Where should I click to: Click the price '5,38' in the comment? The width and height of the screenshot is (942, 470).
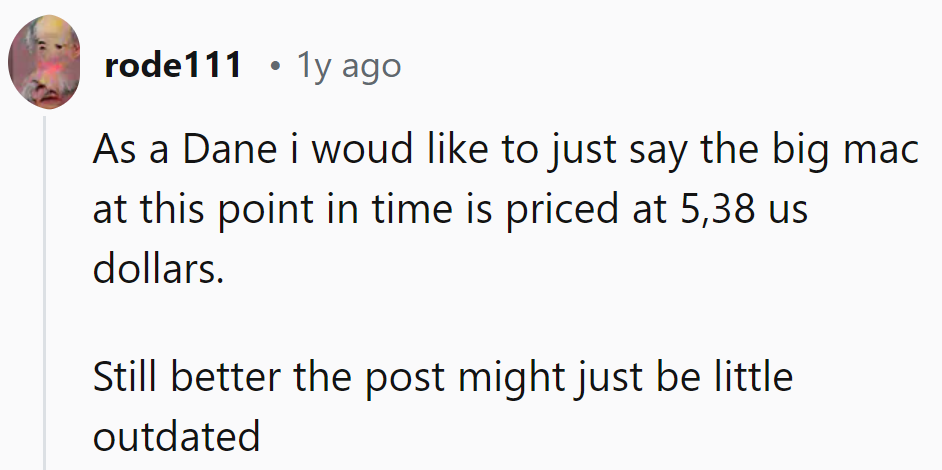pos(718,209)
